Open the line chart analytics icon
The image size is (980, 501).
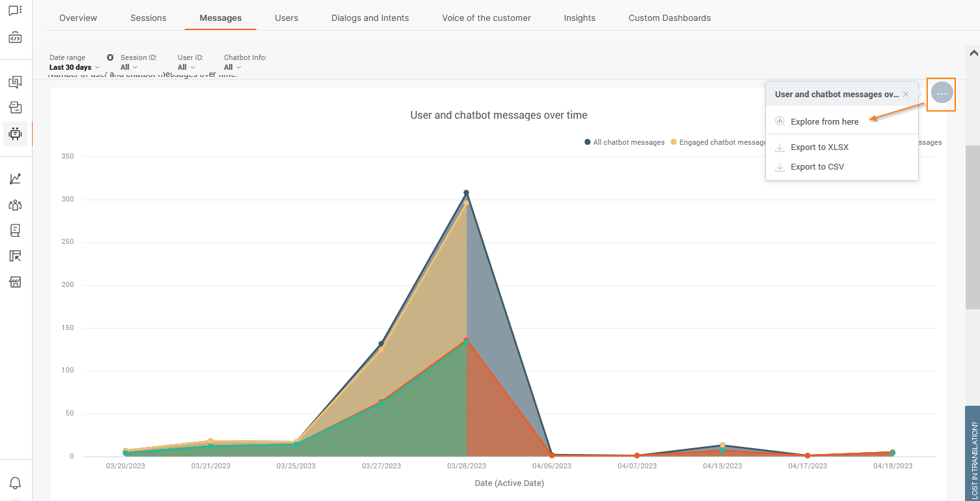pyautogui.click(x=15, y=178)
